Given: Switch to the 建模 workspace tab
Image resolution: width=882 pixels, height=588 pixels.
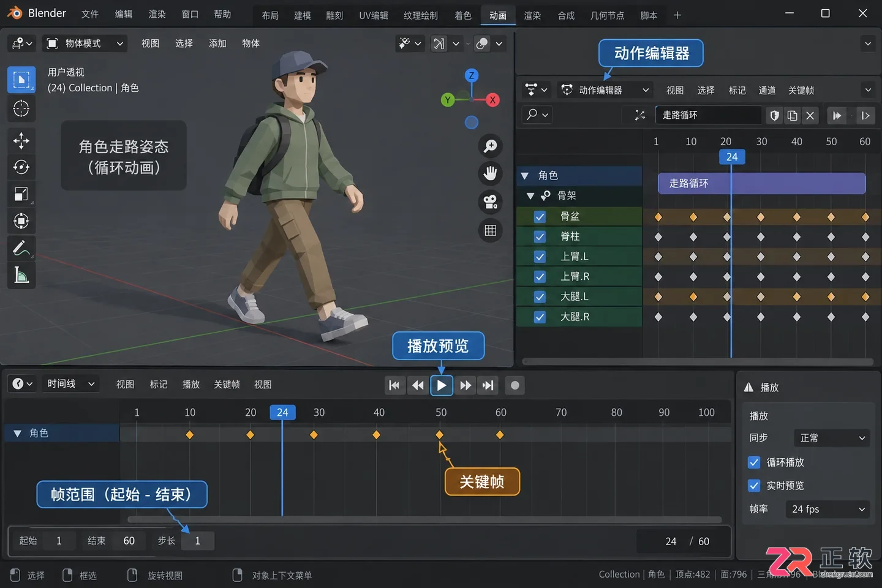Looking at the screenshot, I should point(302,15).
